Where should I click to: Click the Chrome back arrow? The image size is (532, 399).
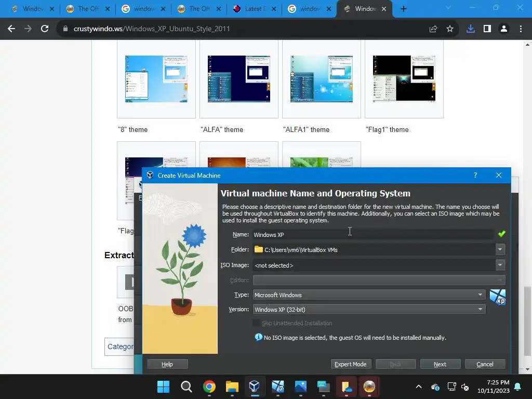point(11,29)
